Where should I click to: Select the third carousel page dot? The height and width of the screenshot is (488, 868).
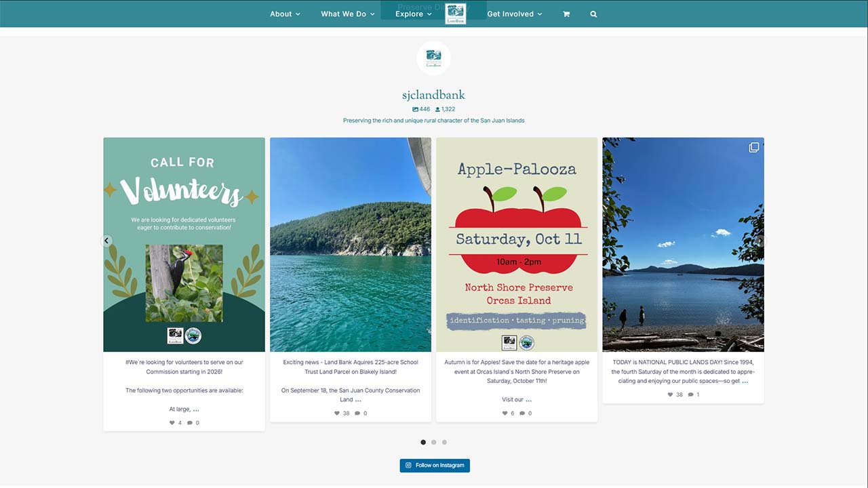[x=445, y=442]
